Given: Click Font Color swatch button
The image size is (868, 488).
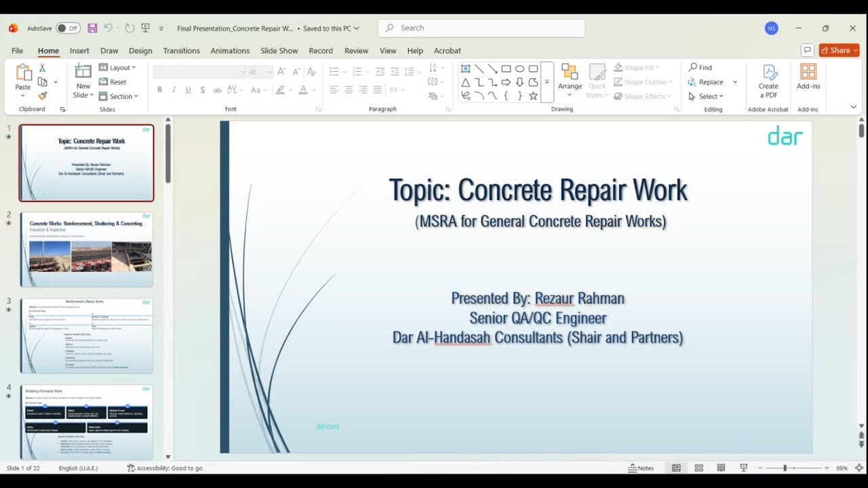Looking at the screenshot, I should (x=303, y=89).
